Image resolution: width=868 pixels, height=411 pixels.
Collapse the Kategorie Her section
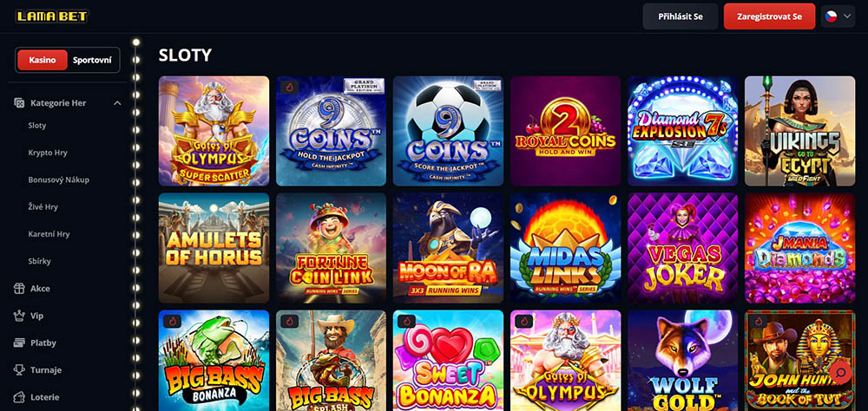pyautogui.click(x=117, y=103)
